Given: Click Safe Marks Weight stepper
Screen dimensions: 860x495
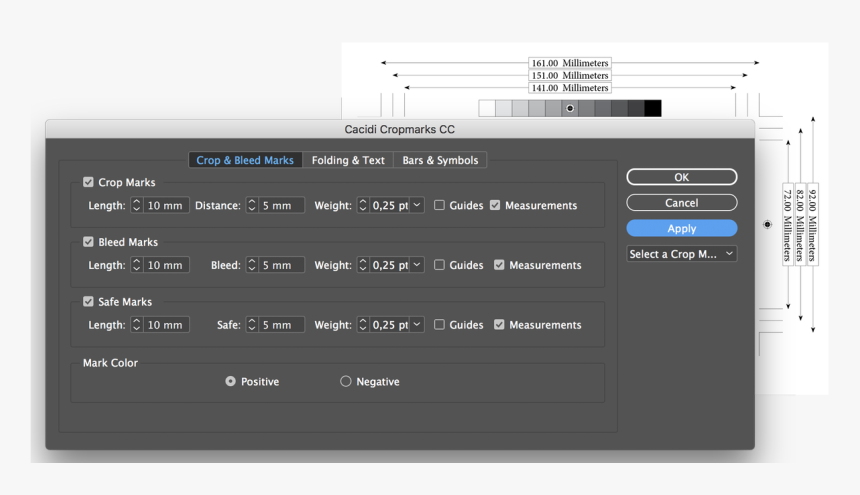Looking at the screenshot, I should [363, 325].
